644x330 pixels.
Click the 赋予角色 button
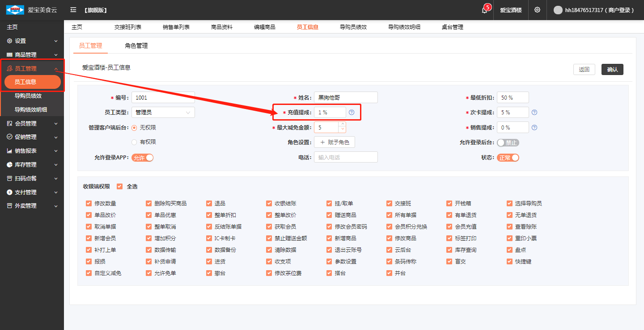[x=335, y=142]
